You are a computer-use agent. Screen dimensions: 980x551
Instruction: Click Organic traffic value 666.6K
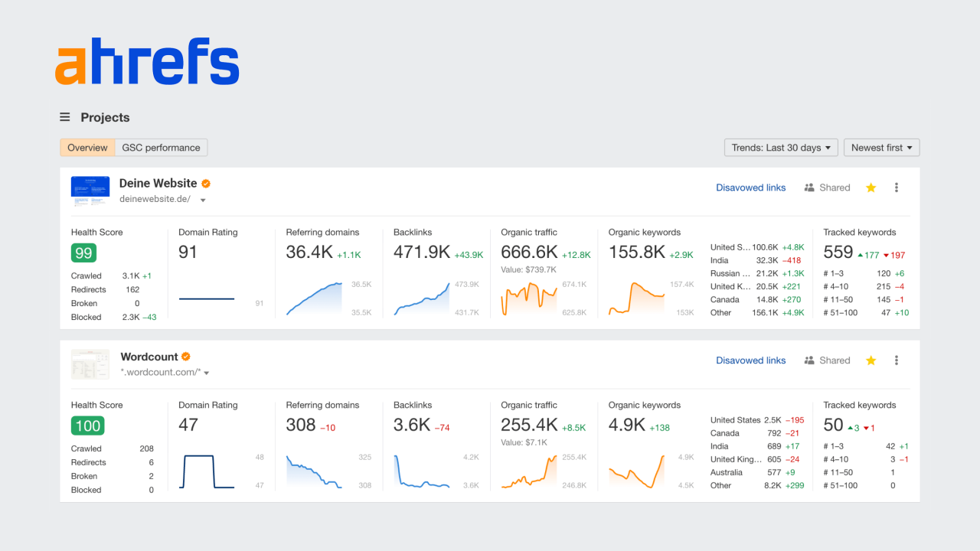(530, 252)
